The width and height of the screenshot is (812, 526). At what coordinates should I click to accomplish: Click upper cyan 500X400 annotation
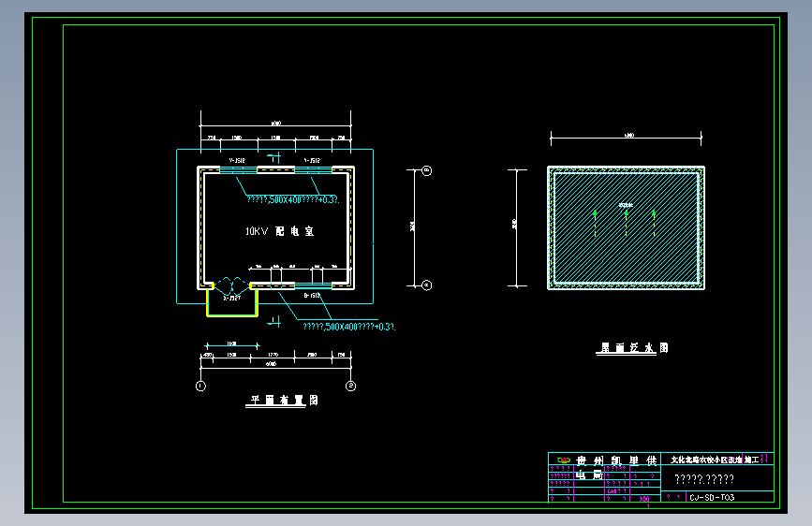pos(292,200)
